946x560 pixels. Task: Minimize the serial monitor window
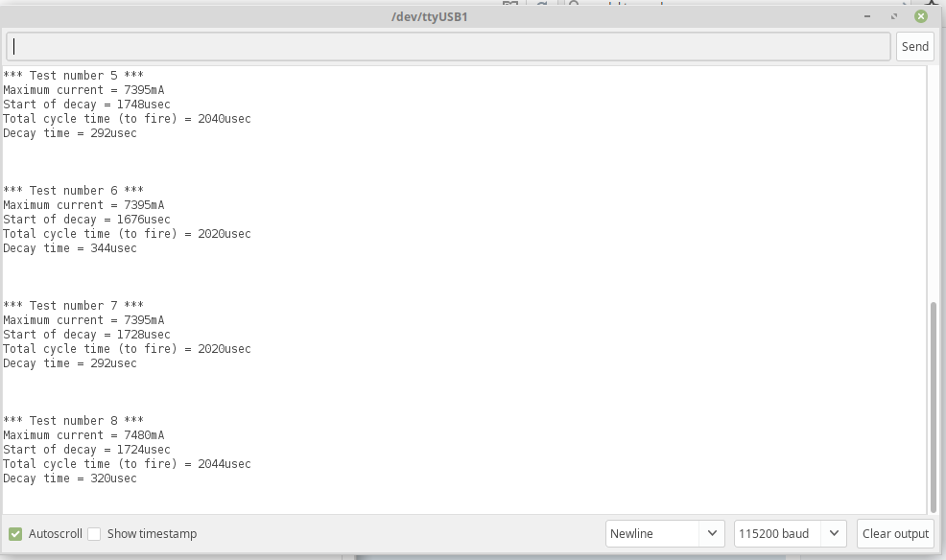(868, 16)
